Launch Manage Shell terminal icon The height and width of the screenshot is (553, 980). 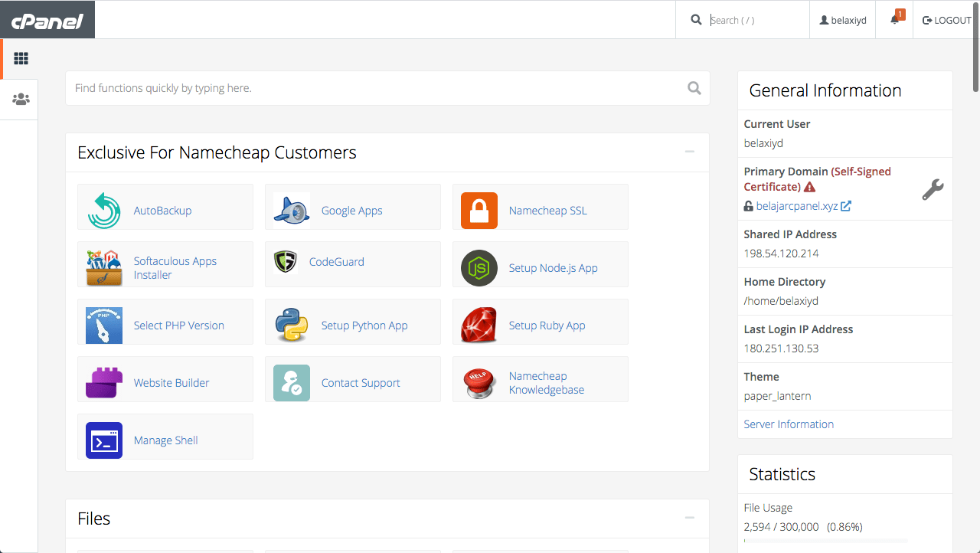click(x=104, y=440)
